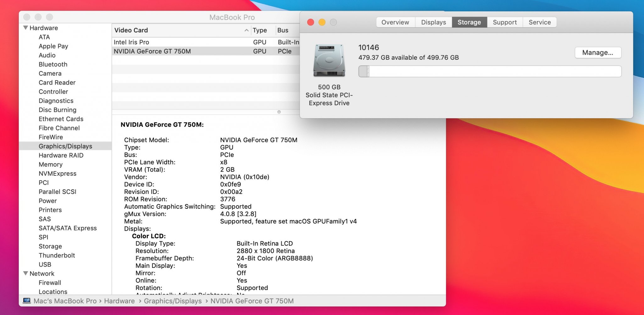Click the Device ID value 0x0fe9

pos(230,185)
